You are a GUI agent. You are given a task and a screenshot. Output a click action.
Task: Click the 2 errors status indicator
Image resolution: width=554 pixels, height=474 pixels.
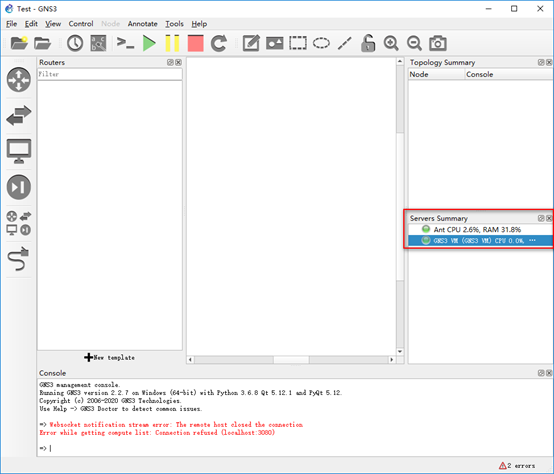(517, 466)
